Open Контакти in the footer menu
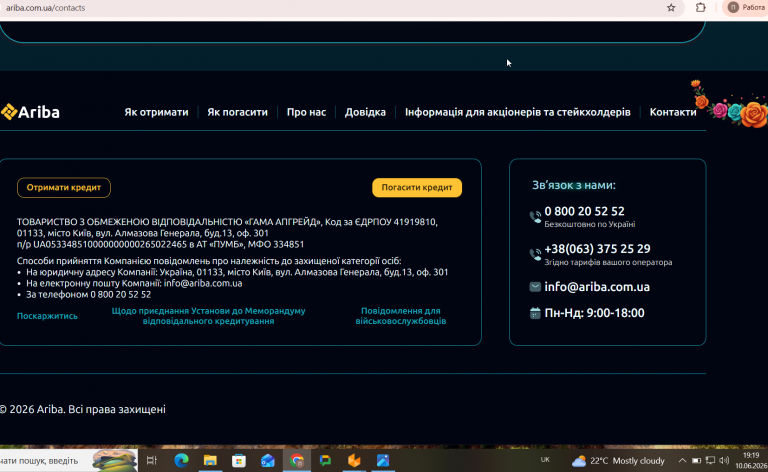 [673, 112]
